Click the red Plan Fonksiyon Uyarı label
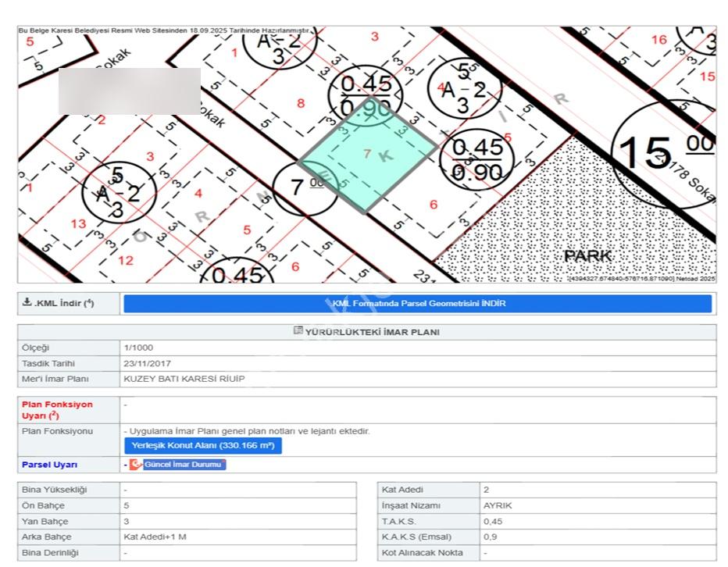The width and height of the screenshot is (728, 567). 57,410
